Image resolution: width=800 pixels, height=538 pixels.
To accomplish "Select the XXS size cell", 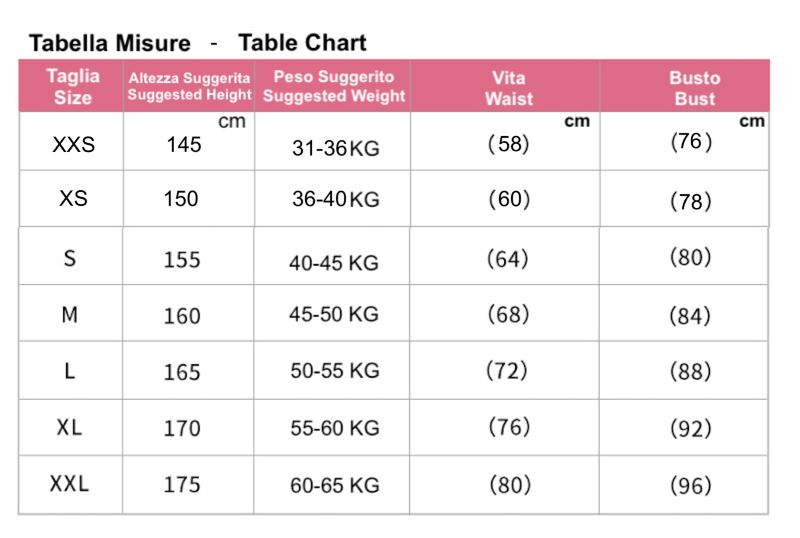I will click(73, 145).
